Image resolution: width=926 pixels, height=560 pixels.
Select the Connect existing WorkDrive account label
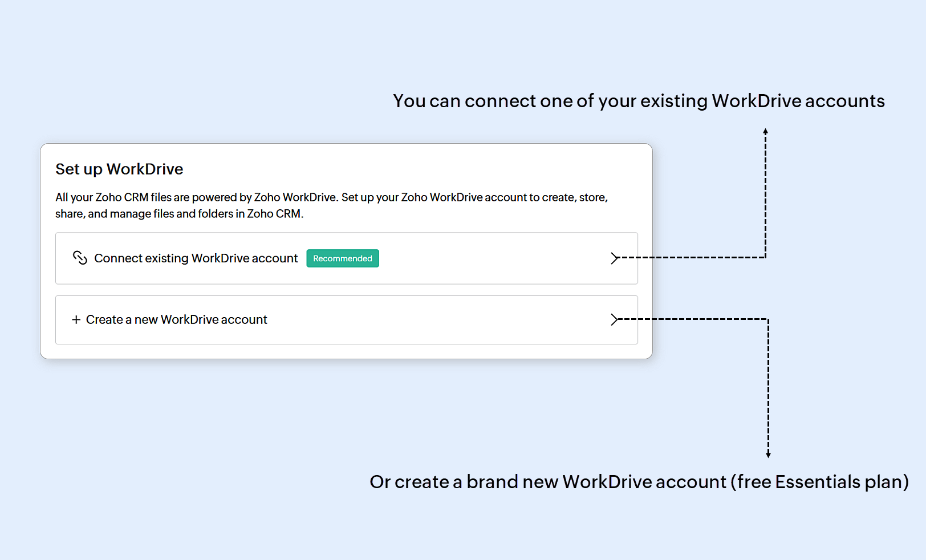tap(196, 258)
